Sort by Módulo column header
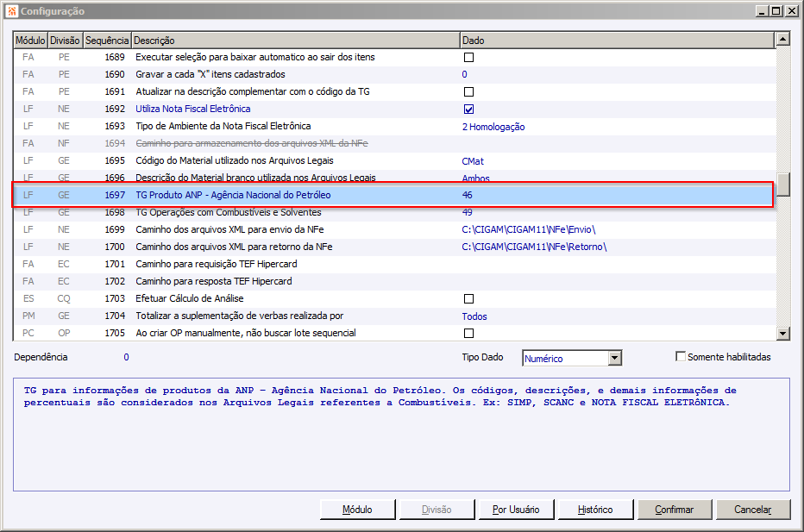This screenshot has height=532, width=804. coord(30,41)
